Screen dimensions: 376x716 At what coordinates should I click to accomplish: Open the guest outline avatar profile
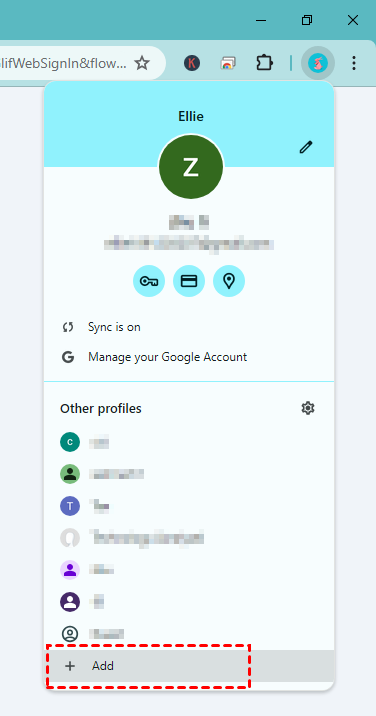click(x=189, y=634)
